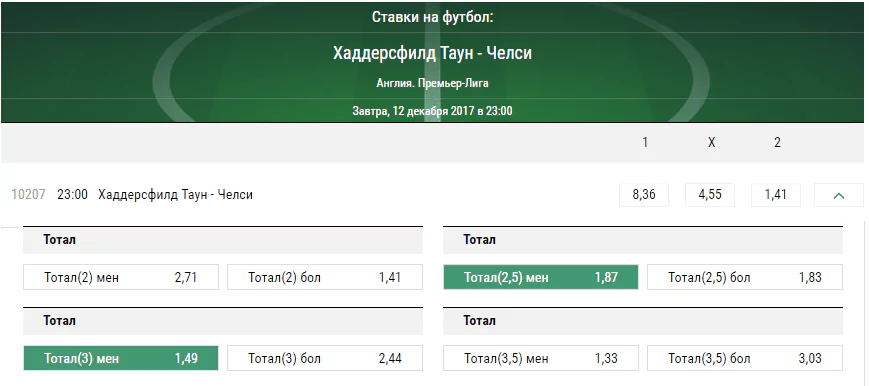Click the column header X

(712, 143)
